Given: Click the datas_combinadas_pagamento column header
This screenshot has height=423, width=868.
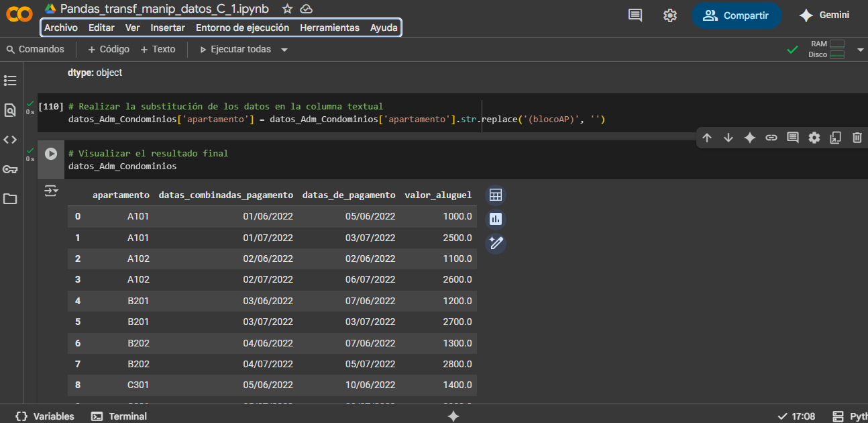Looking at the screenshot, I should 225,195.
